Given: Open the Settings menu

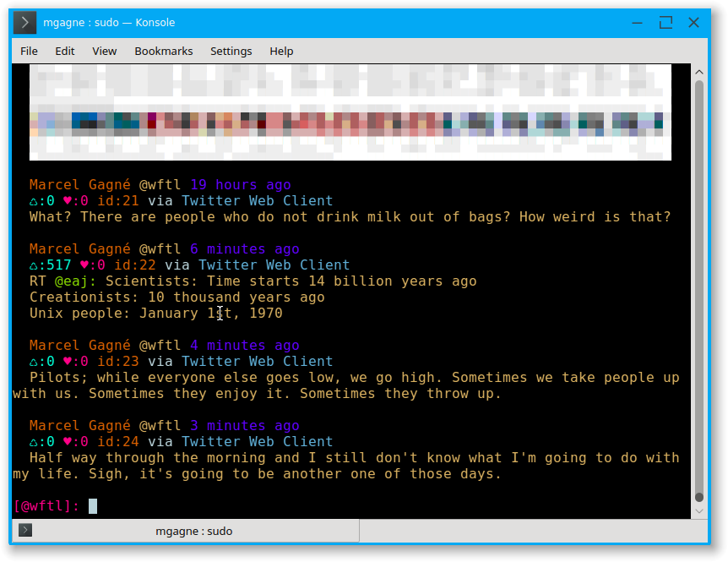Looking at the screenshot, I should coord(231,51).
